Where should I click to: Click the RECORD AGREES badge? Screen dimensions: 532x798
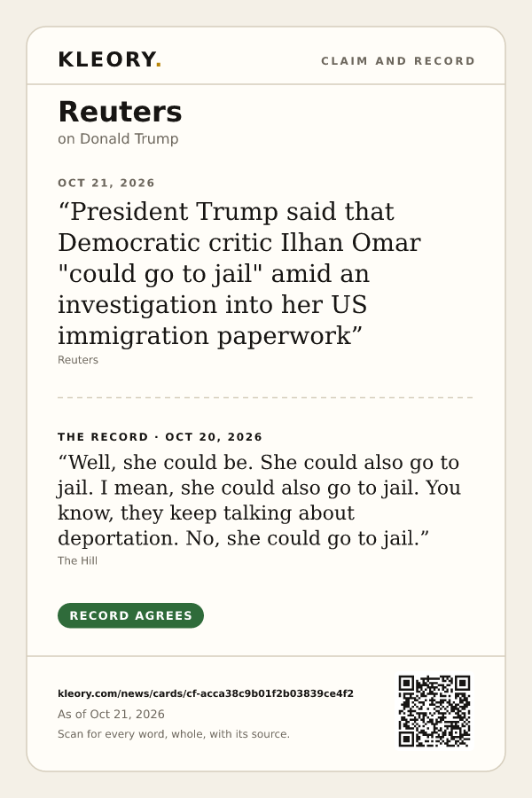pyautogui.click(x=131, y=615)
